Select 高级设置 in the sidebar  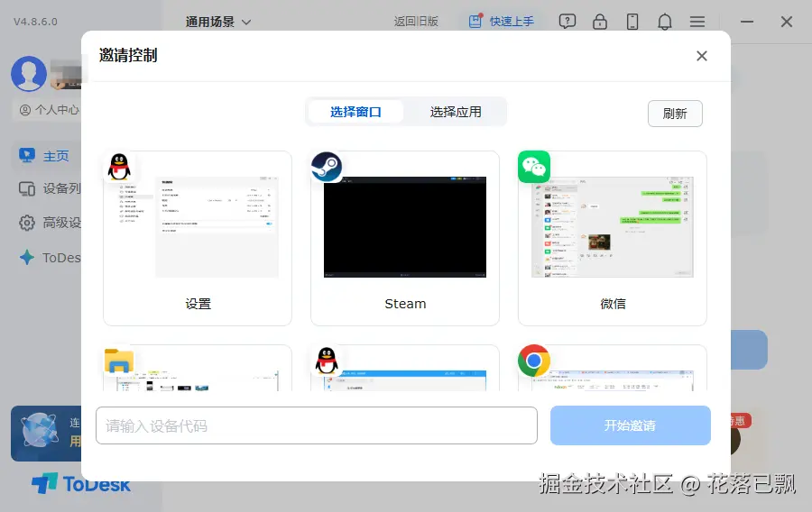[x=50, y=223]
